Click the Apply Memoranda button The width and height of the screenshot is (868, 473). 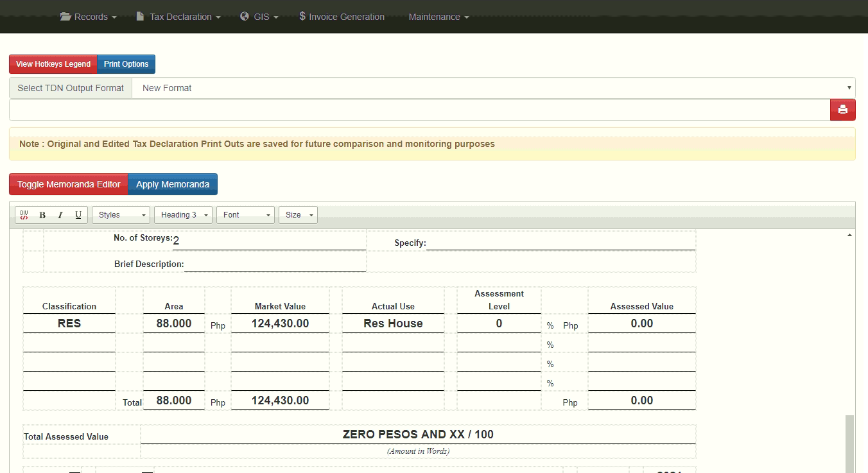pos(173,184)
